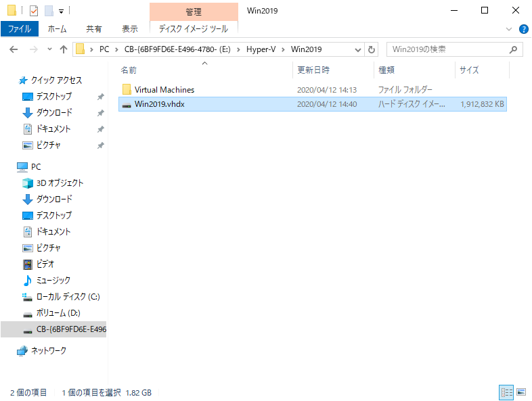Viewport: 532px width, 401px height.
Task: Select the 管理 contextual tab header
Action: (x=194, y=12)
